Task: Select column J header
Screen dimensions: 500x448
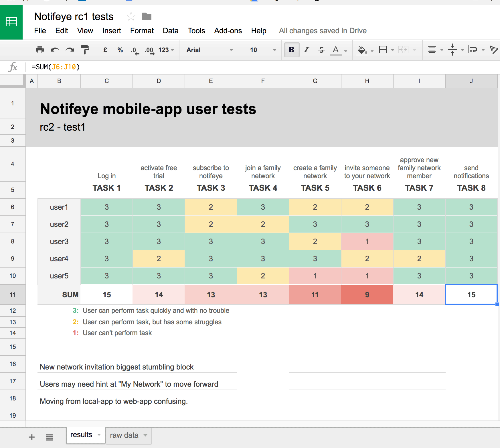Action: coord(471,81)
